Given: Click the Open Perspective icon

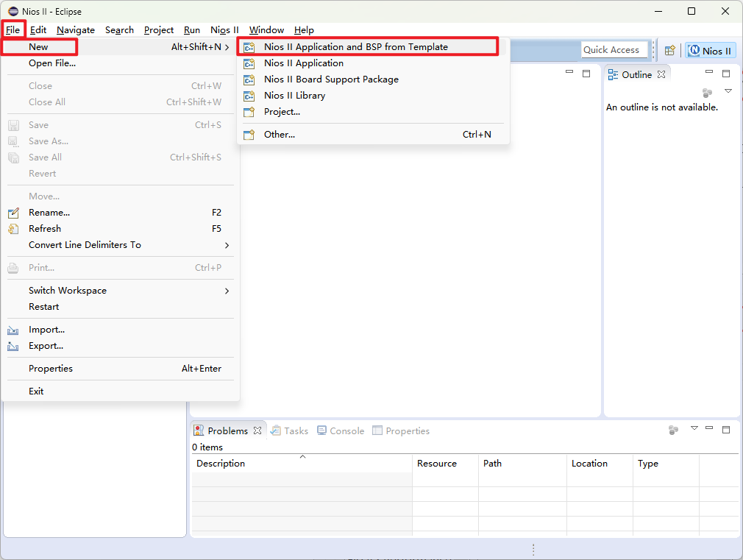Looking at the screenshot, I should click(669, 50).
